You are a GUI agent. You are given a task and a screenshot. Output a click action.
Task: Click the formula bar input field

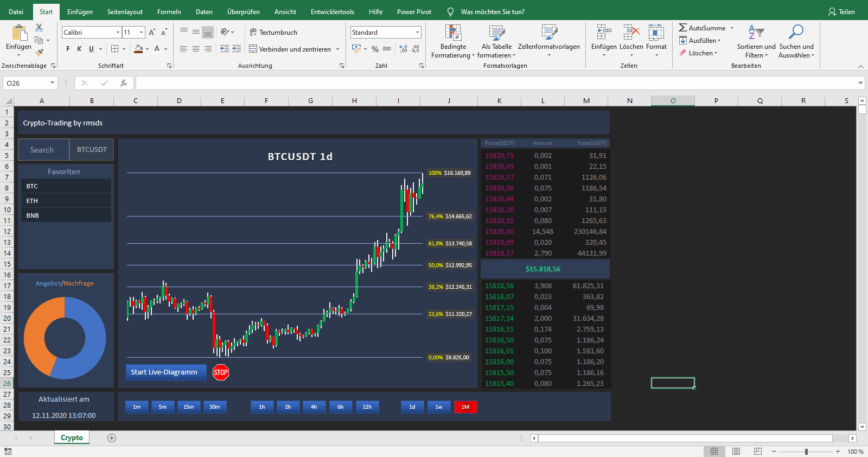coord(497,83)
